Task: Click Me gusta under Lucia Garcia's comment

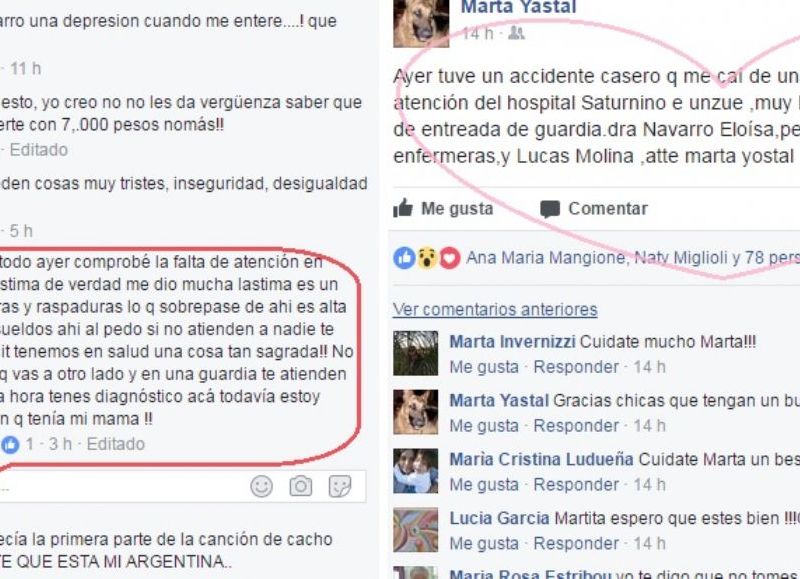Action: click(x=484, y=543)
